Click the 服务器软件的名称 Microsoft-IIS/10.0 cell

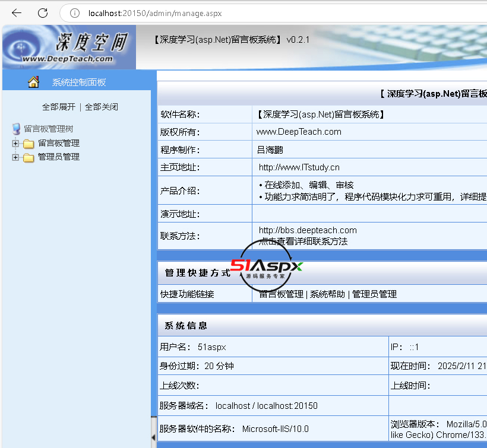273,429
